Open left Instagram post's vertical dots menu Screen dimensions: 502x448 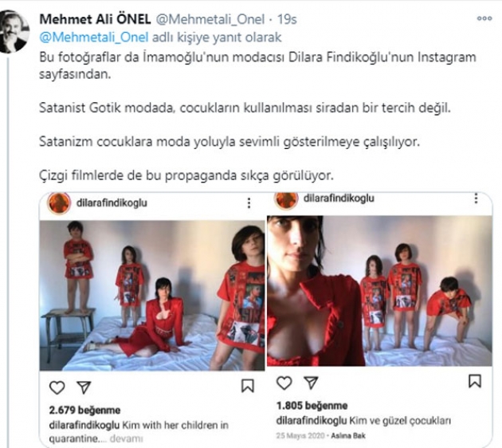[x=249, y=203]
